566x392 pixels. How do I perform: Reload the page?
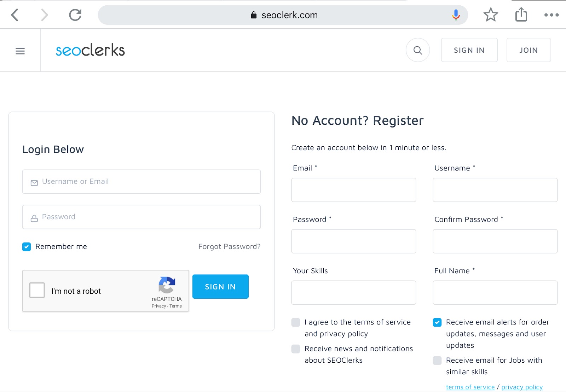(x=75, y=15)
